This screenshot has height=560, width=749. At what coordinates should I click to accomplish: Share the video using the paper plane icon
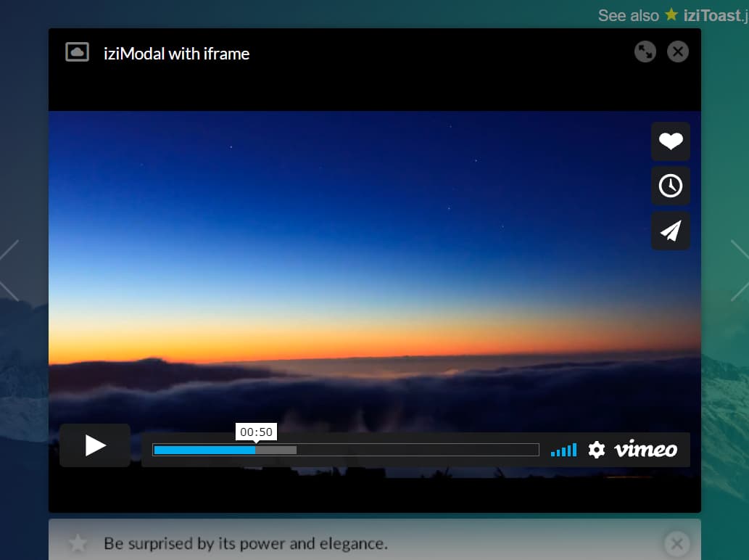coord(670,231)
